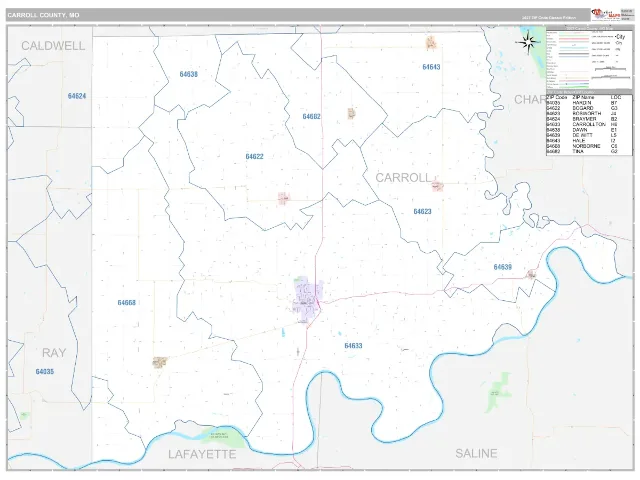Click the CARROLLTON row in ZIP index
Image resolution: width=640 pixels, height=480 pixels.
click(584, 124)
